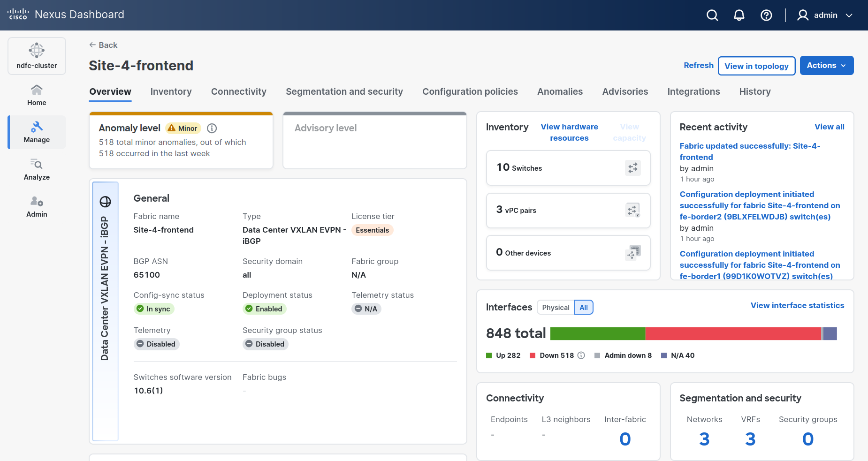Open the help question mark icon
Screen dimensions: 868x461
pos(766,15)
